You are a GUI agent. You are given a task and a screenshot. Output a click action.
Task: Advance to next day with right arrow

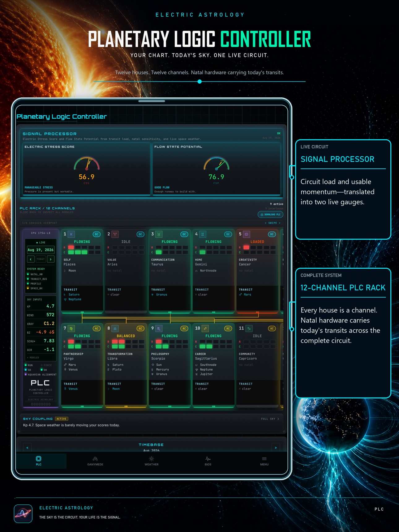[51, 259]
